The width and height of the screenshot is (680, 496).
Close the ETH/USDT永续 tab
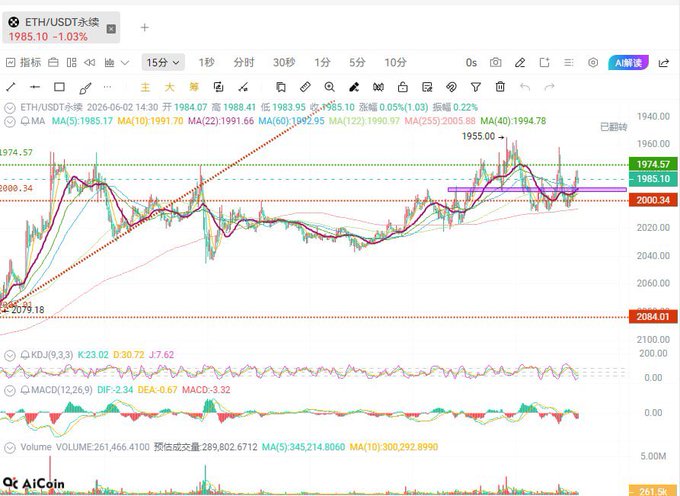[x=111, y=29]
